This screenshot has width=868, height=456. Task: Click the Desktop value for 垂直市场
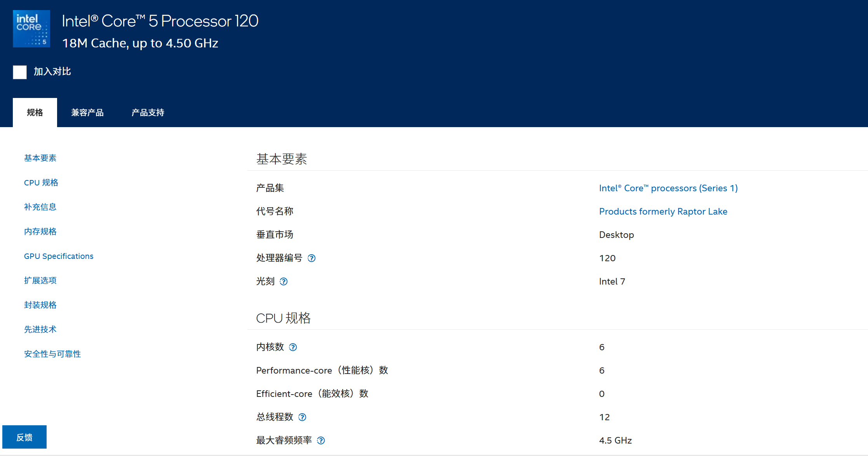617,235
